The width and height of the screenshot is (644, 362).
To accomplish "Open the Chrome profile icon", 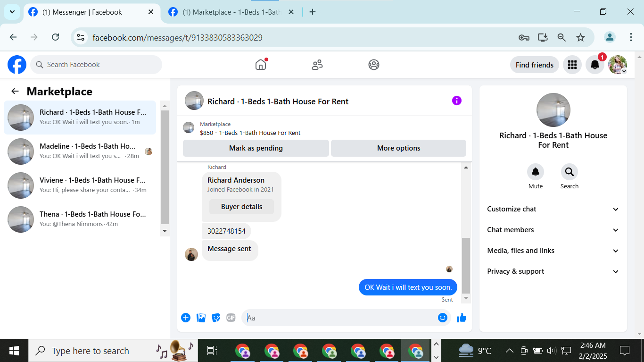I will [610, 37].
